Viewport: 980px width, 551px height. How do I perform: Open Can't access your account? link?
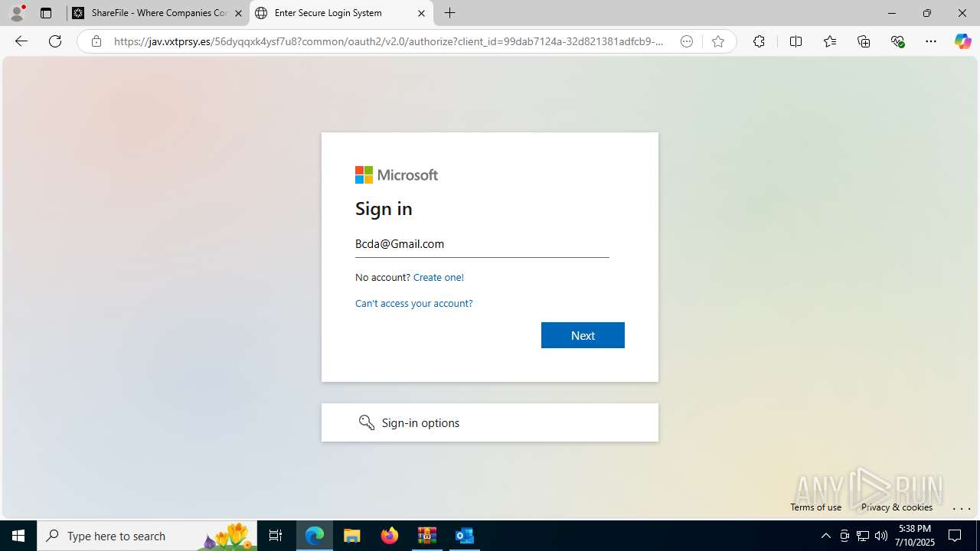(x=414, y=303)
